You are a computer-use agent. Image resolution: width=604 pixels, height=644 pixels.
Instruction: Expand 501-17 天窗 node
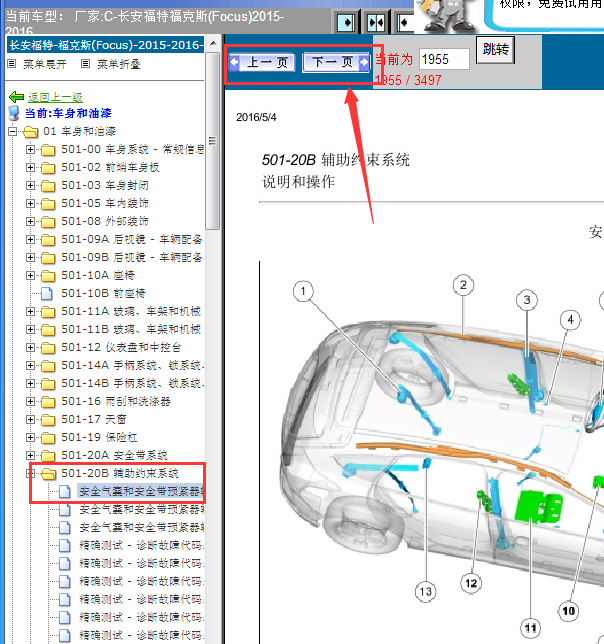click(x=30, y=420)
